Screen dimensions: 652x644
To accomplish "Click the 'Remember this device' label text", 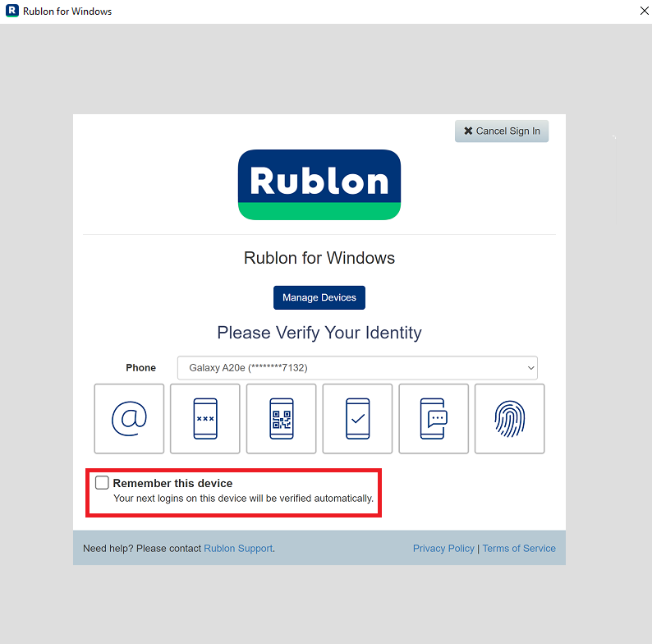I will [x=172, y=483].
